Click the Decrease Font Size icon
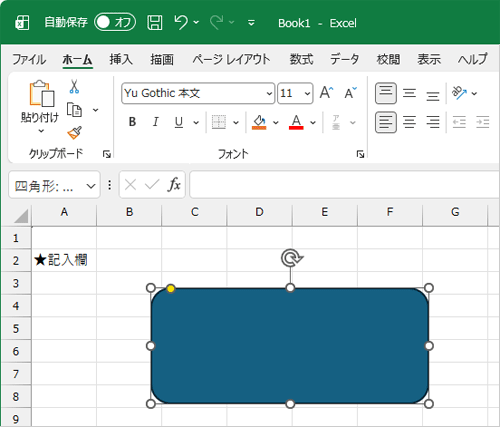The height and width of the screenshot is (427, 500). click(350, 93)
